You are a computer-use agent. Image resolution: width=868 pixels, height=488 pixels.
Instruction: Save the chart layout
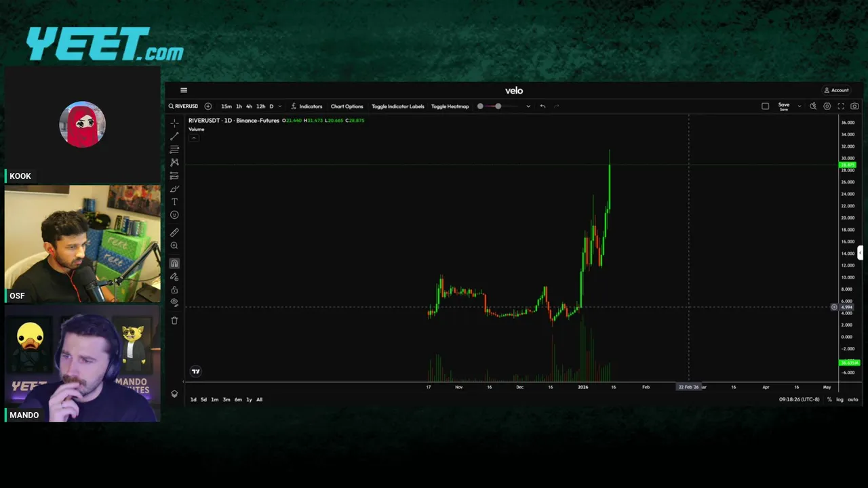pyautogui.click(x=784, y=106)
